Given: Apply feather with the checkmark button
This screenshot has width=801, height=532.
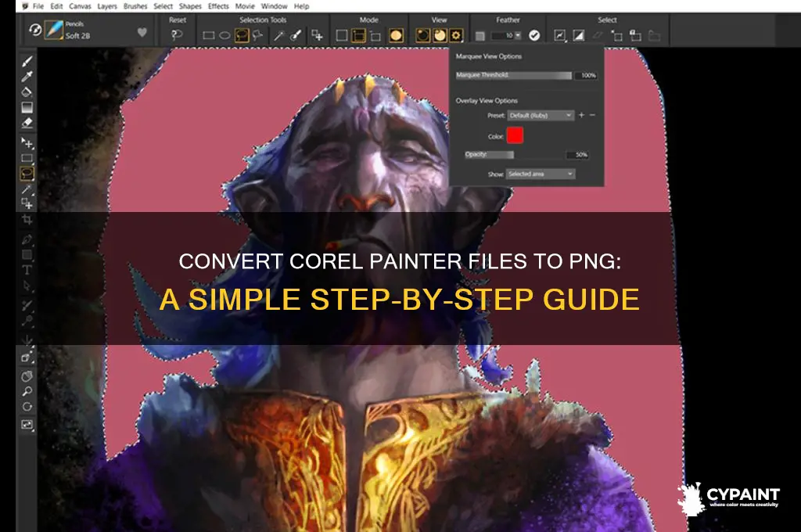Looking at the screenshot, I should (x=534, y=35).
